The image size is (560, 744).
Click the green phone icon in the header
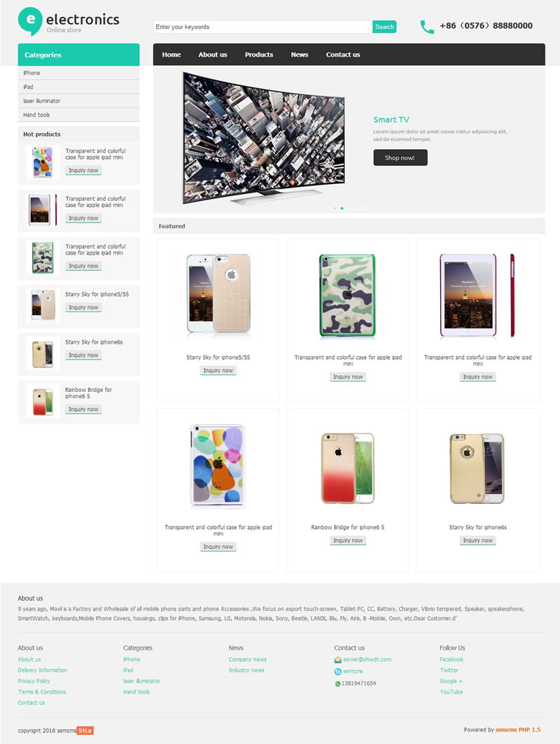tap(427, 27)
